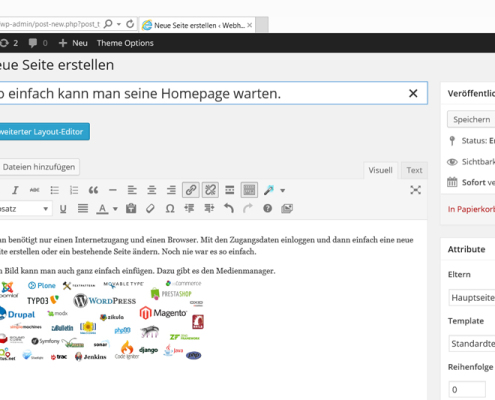Image resolution: width=495 pixels, height=400 pixels.
Task: Switch to the Visuell editor tab
Action: (x=380, y=170)
